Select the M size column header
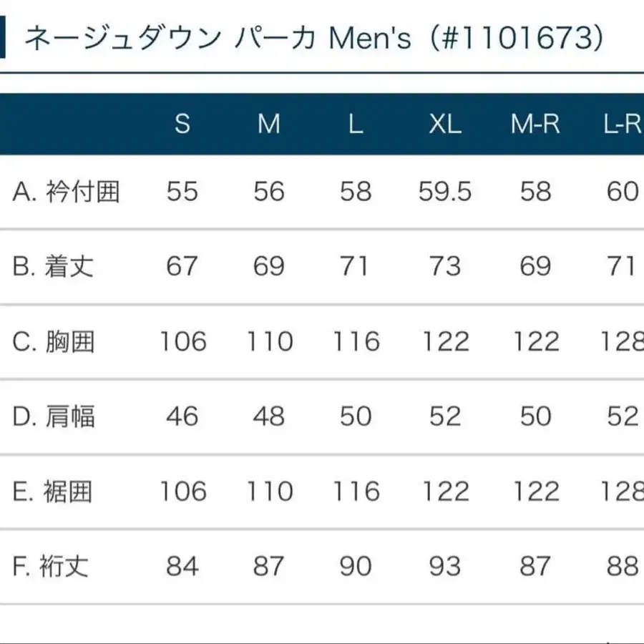The height and width of the screenshot is (644, 644). (x=269, y=125)
